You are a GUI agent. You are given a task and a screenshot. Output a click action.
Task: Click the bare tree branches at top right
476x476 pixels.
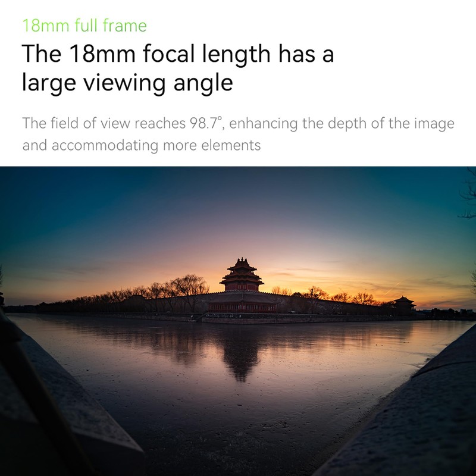(x=468, y=193)
